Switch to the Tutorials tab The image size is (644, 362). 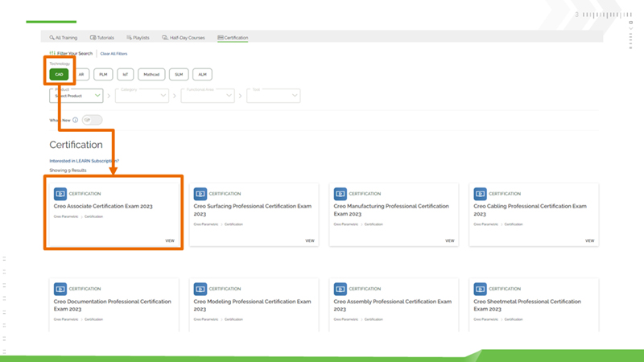click(102, 38)
